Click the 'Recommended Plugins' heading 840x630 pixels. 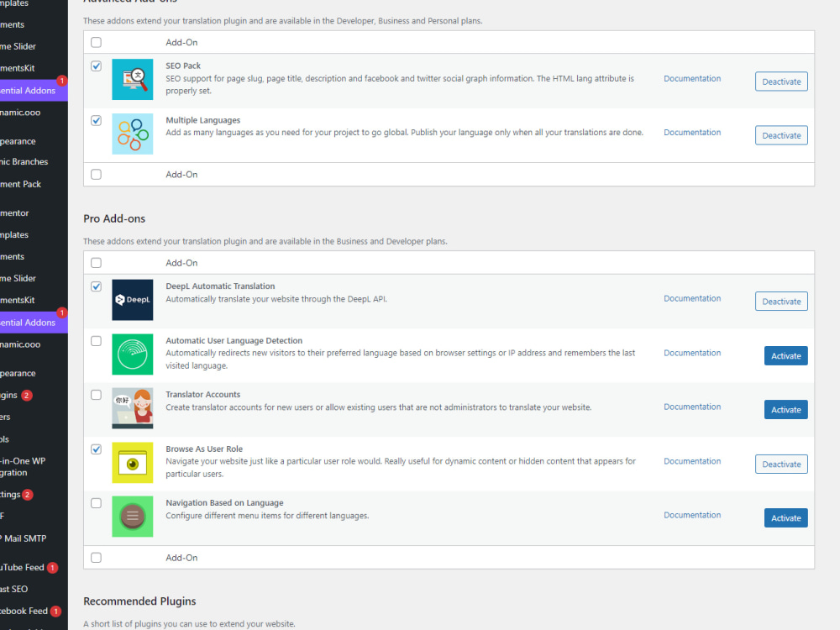point(139,601)
